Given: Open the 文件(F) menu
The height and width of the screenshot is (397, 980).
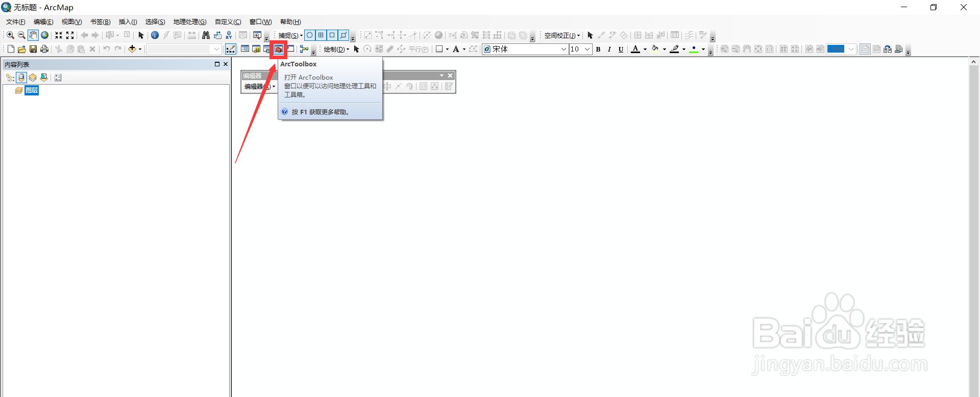Looking at the screenshot, I should coord(15,21).
